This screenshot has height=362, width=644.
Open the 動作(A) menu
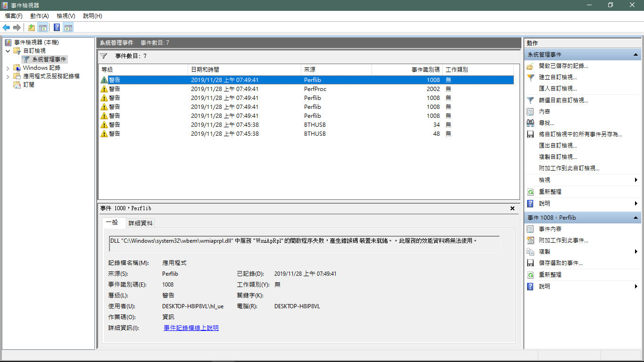pyautogui.click(x=40, y=16)
